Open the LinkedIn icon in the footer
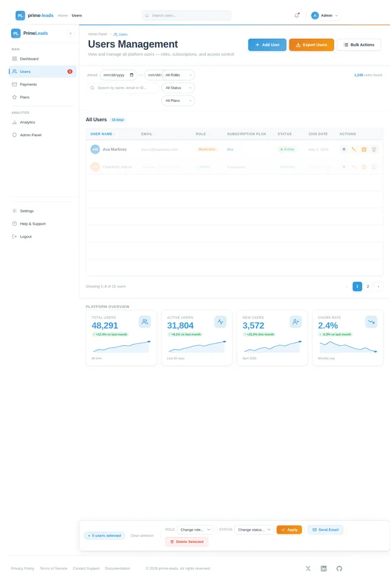 point(324,569)
